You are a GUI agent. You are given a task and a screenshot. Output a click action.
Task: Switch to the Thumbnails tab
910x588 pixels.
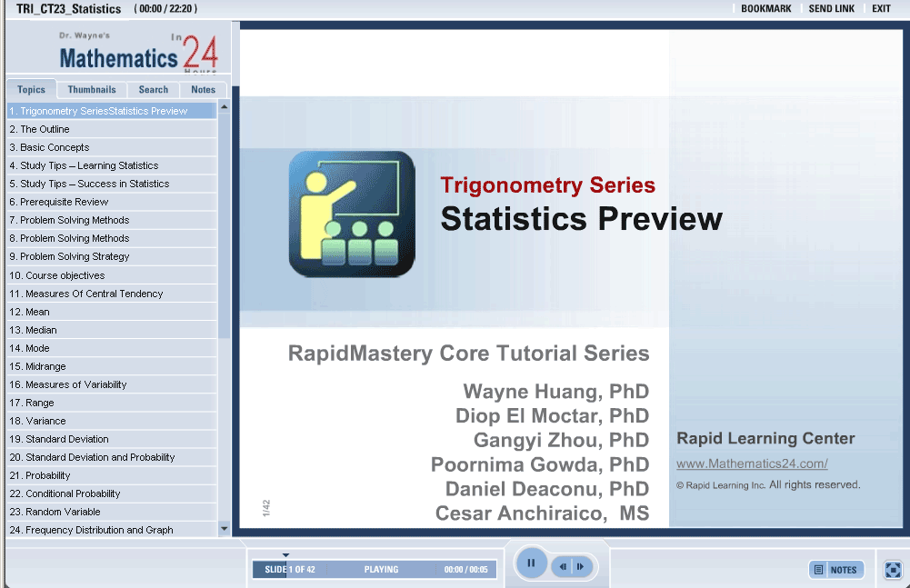(x=92, y=90)
